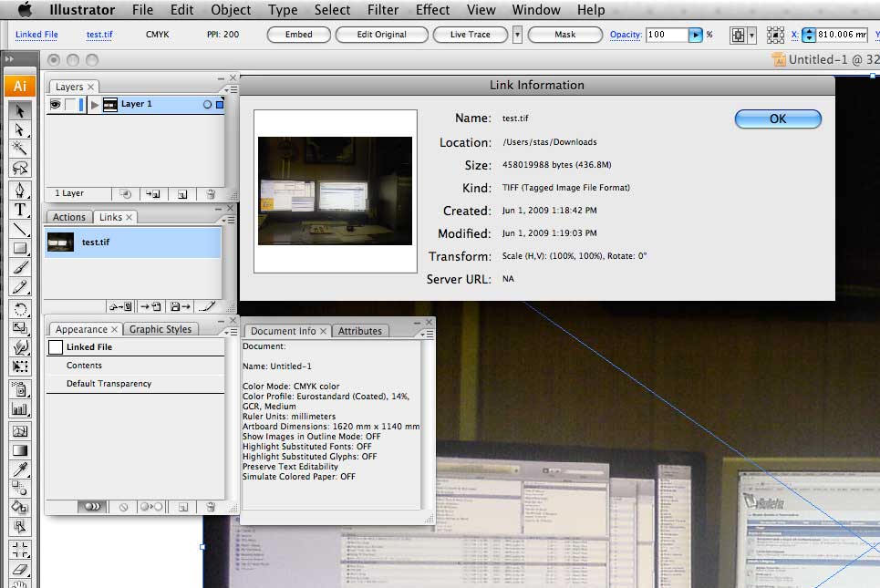The image size is (880, 588).
Task: Pick the Paintbrush tool
Action: tap(20, 268)
